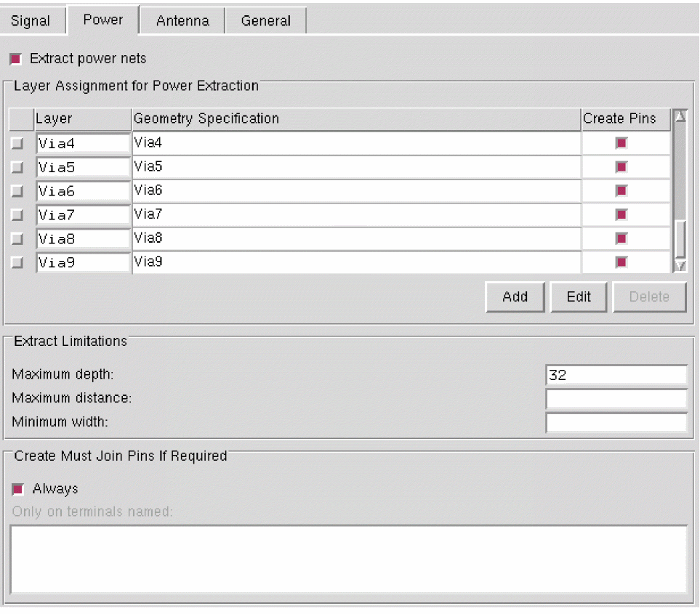Toggle Extract power nets checkbox
Screen dimensions: 700x614
pos(16,59)
